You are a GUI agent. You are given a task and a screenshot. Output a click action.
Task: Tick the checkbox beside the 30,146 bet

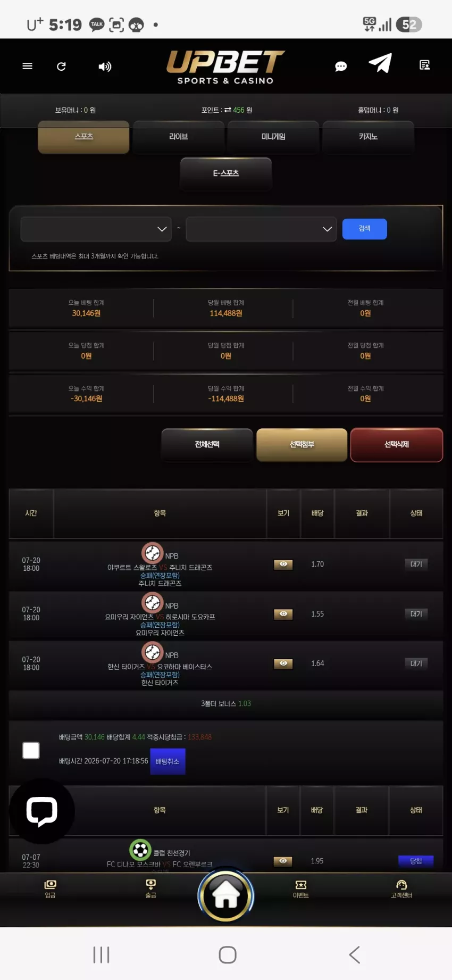(x=31, y=750)
